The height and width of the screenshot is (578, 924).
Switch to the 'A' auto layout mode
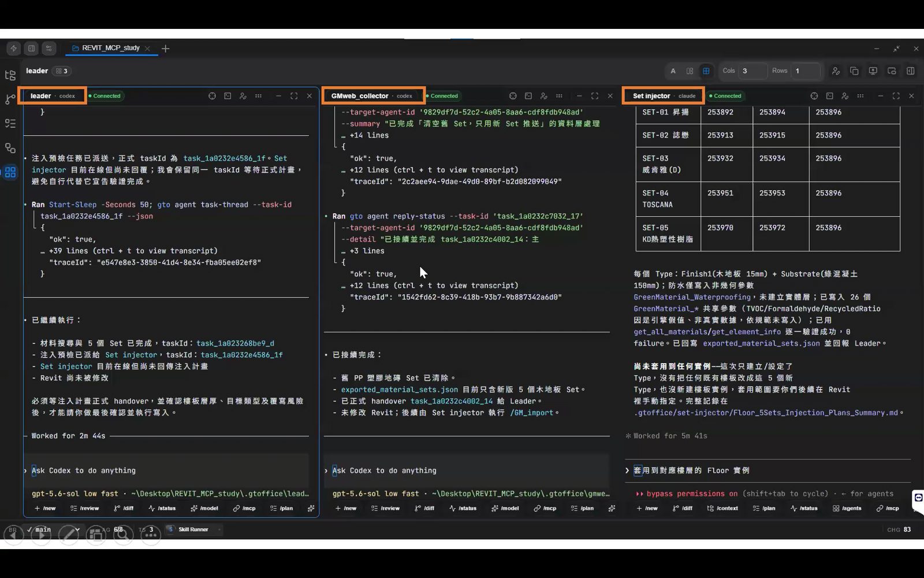(673, 71)
